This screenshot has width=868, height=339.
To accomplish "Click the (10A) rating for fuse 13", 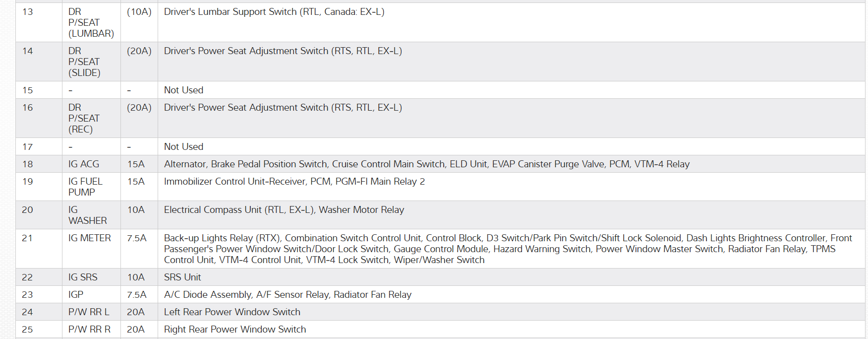I will (139, 12).
